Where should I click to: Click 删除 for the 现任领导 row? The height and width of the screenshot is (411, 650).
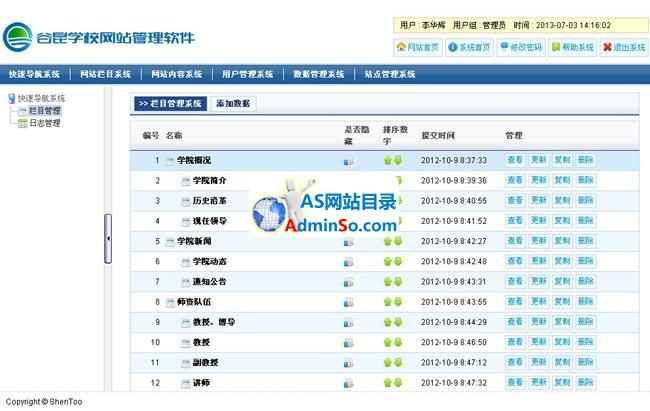(x=586, y=221)
